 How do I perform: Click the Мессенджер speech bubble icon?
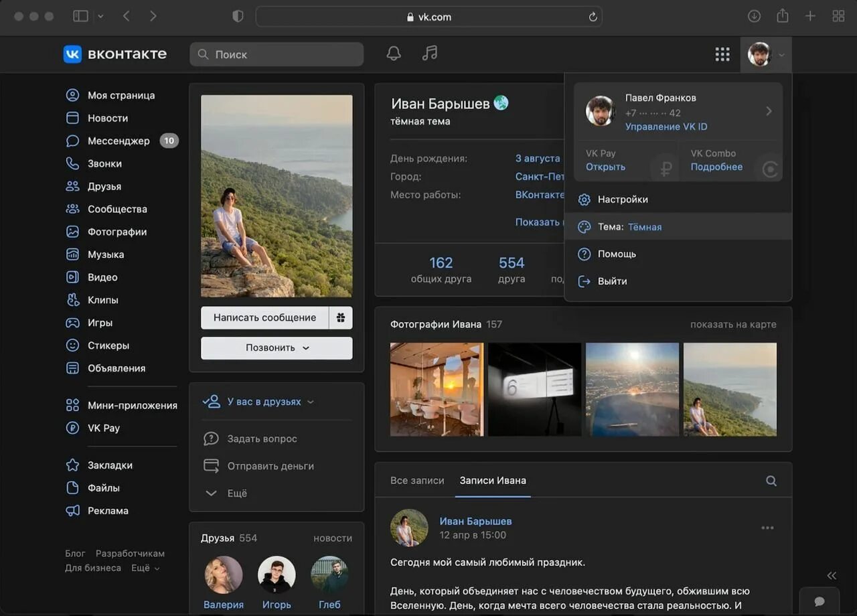point(72,141)
